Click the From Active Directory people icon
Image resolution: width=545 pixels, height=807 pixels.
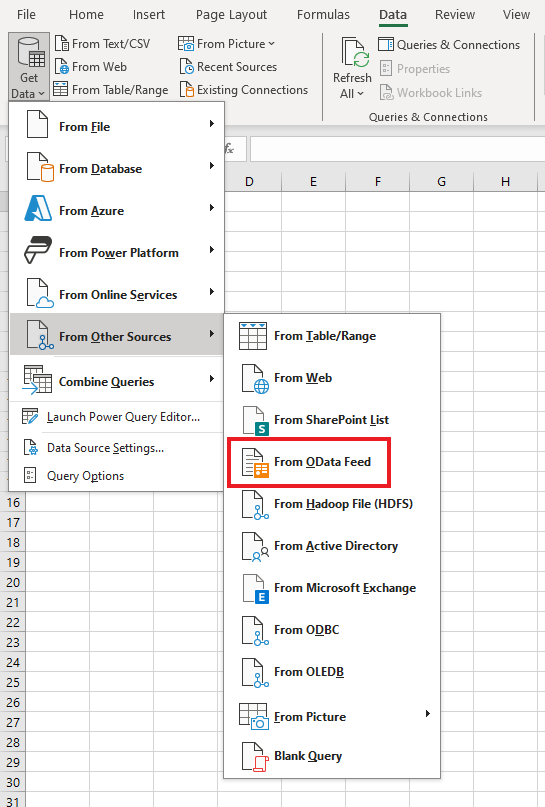coord(255,547)
